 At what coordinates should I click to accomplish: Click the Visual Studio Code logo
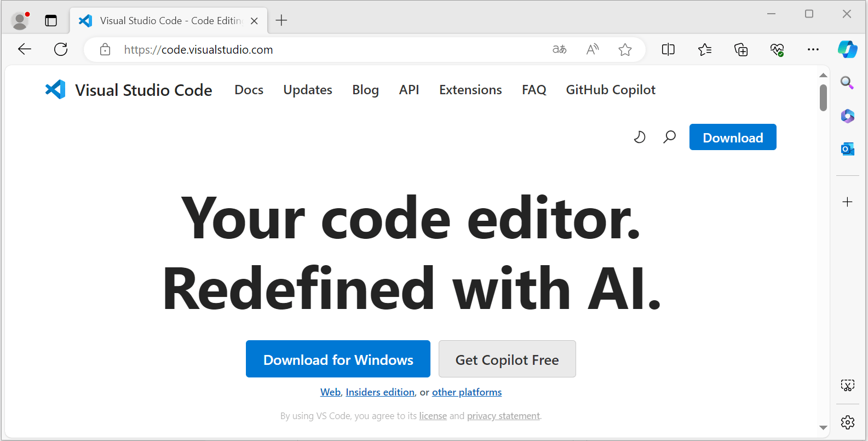coord(55,90)
